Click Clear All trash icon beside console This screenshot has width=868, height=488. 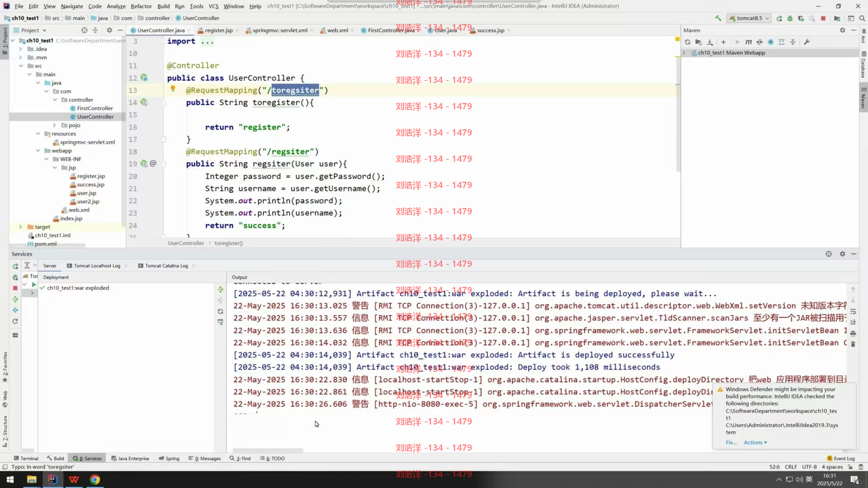pyautogui.click(x=853, y=344)
